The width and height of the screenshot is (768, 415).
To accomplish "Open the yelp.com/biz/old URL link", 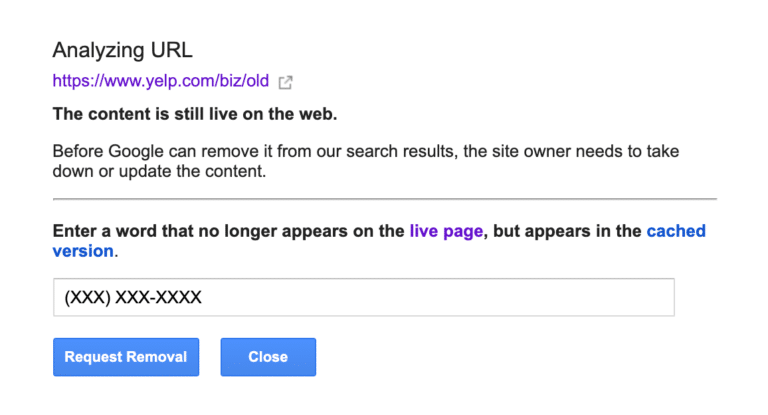I will [x=161, y=82].
